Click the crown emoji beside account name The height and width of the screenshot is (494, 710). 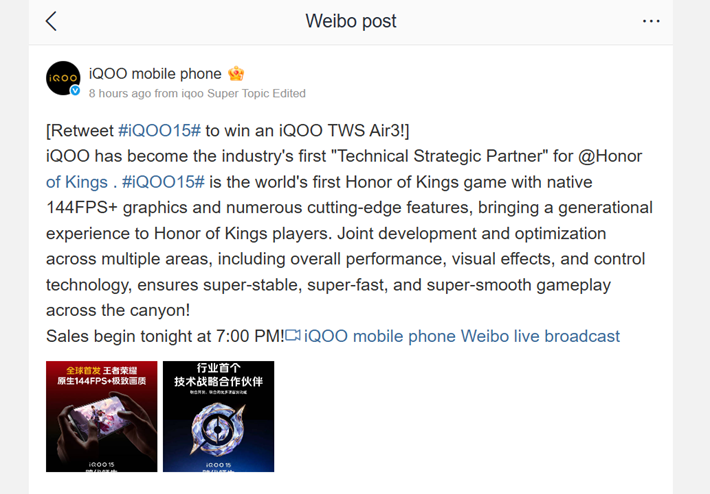pyautogui.click(x=236, y=74)
